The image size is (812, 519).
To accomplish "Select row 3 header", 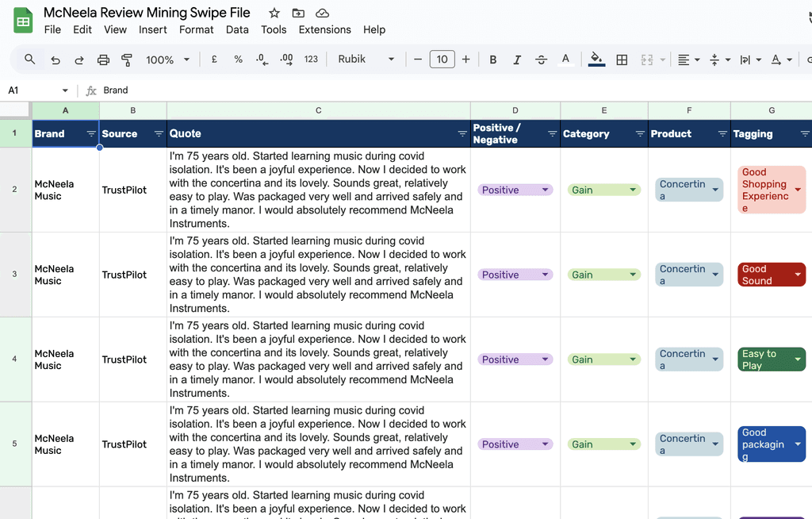I will click(14, 275).
